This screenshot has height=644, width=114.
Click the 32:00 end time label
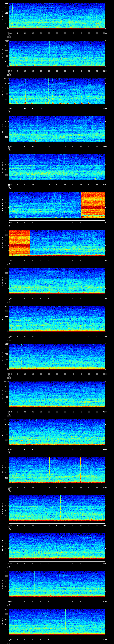105,109
